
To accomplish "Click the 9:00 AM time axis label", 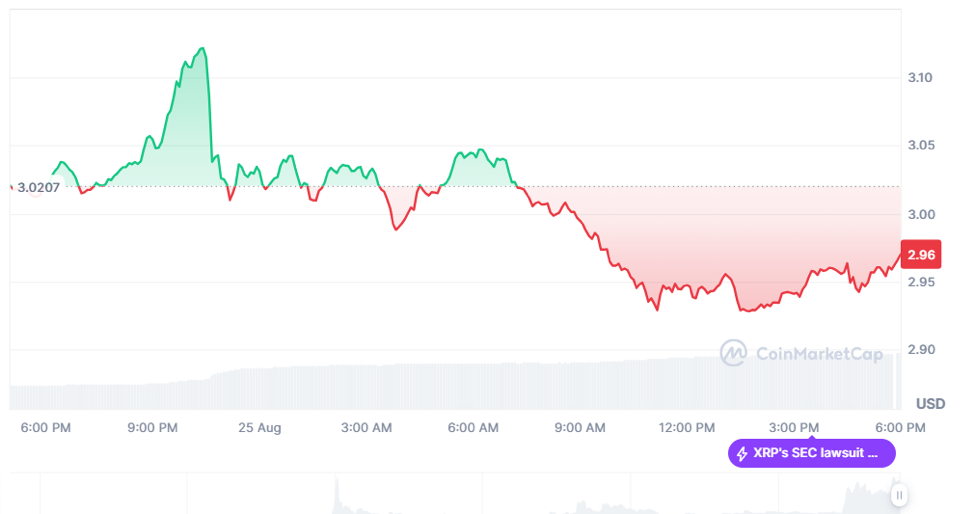I will pyautogui.click(x=580, y=428).
